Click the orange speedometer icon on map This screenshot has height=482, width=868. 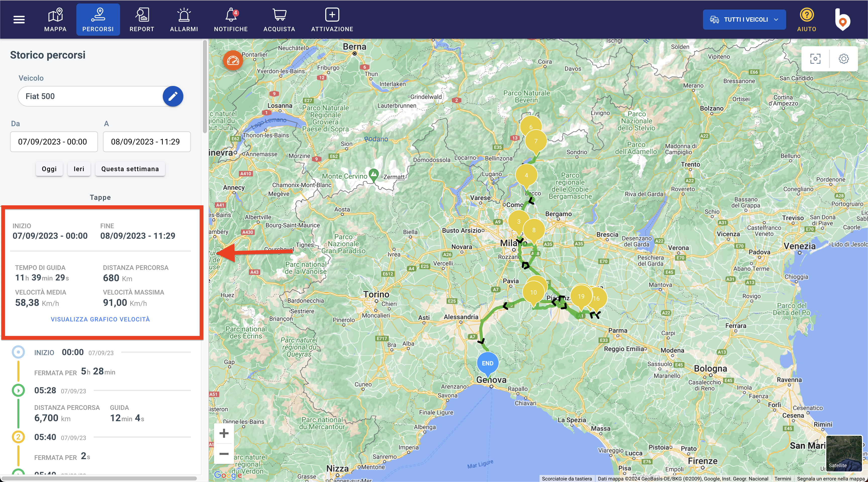coord(233,61)
